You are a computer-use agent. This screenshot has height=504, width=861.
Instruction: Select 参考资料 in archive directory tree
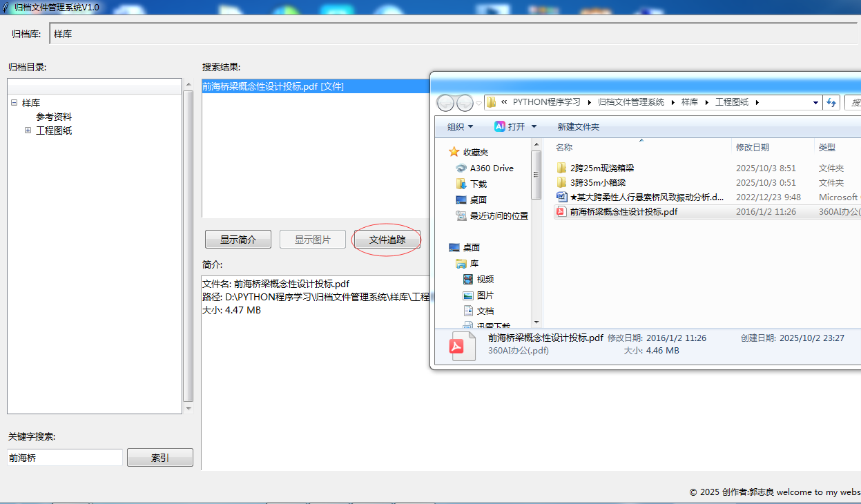click(x=54, y=117)
